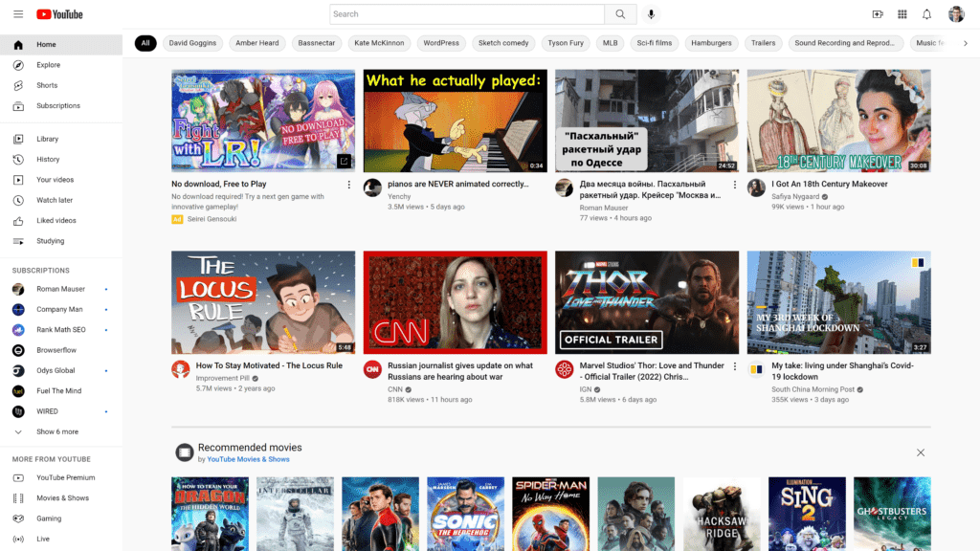Image resolution: width=980 pixels, height=551 pixels.
Task: Open the notifications bell
Action: click(x=926, y=13)
